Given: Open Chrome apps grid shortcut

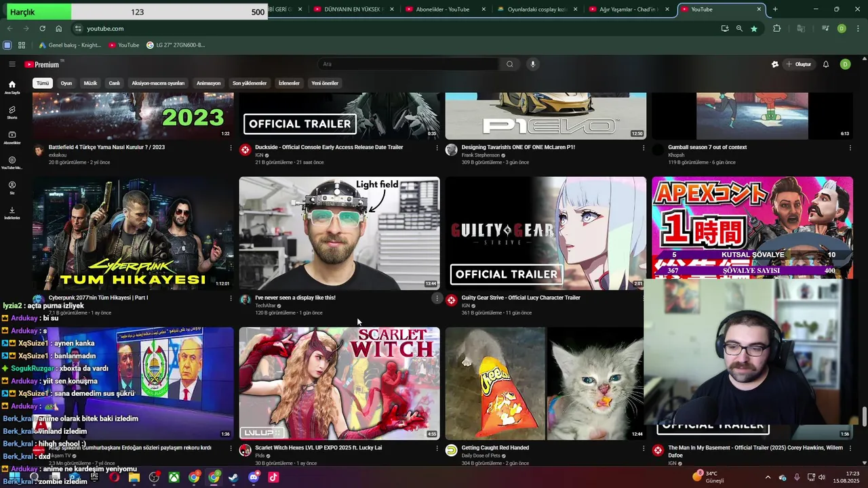Looking at the screenshot, I should [22, 45].
